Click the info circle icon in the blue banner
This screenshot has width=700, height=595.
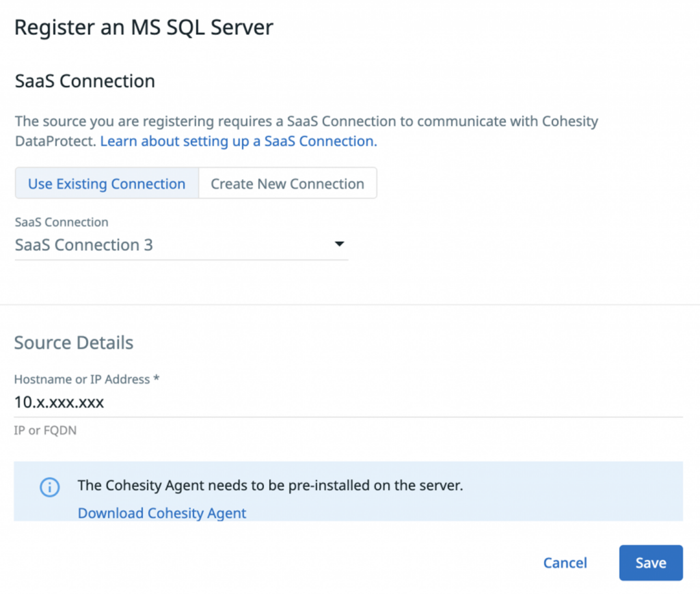click(49, 486)
